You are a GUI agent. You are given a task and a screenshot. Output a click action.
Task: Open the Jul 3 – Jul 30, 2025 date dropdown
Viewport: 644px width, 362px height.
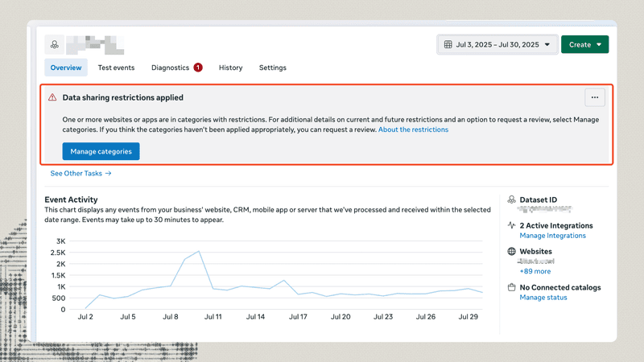(x=497, y=44)
